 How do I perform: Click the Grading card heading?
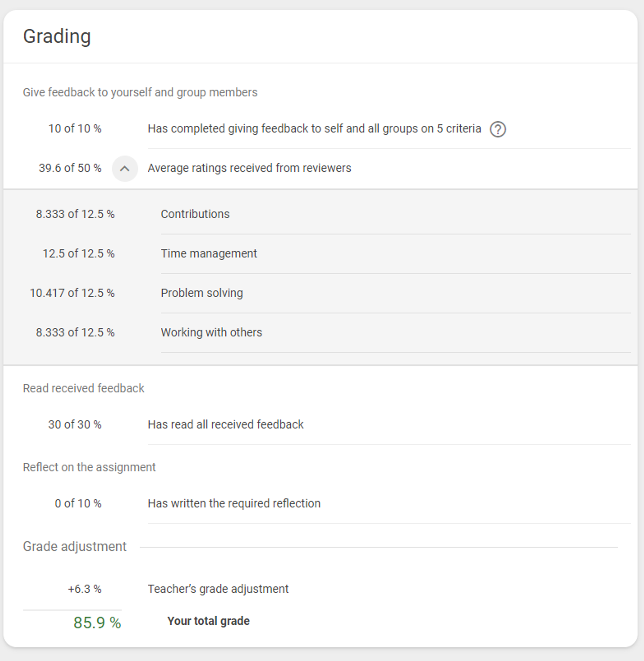tap(57, 36)
